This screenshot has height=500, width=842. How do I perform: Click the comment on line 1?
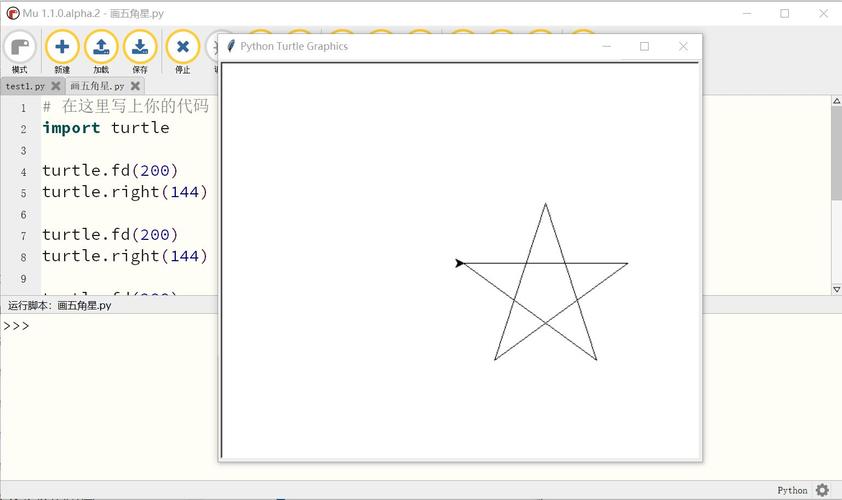126,106
